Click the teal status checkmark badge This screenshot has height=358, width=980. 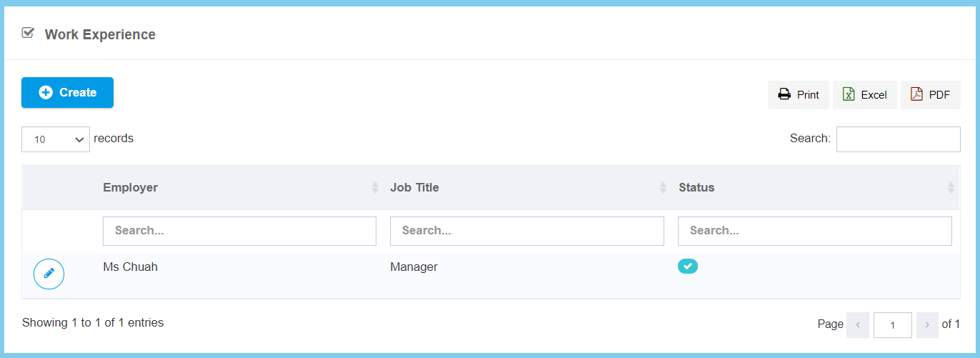coord(687,267)
